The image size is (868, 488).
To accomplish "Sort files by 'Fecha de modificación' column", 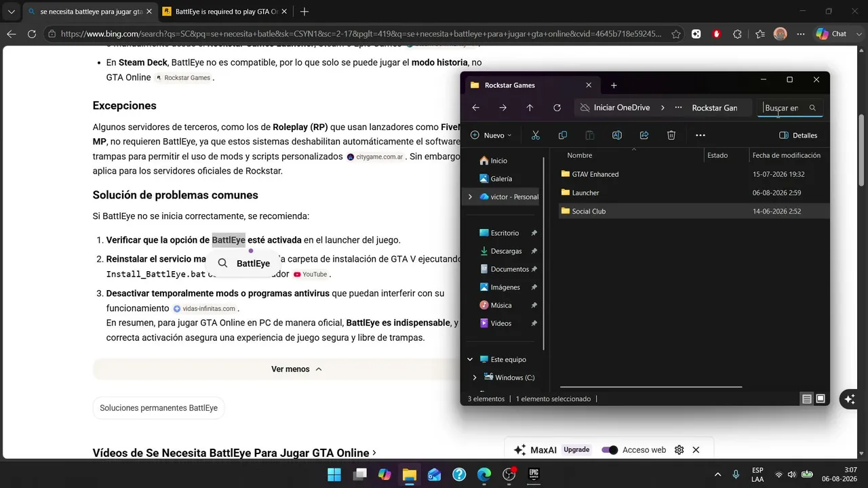I will [788, 155].
